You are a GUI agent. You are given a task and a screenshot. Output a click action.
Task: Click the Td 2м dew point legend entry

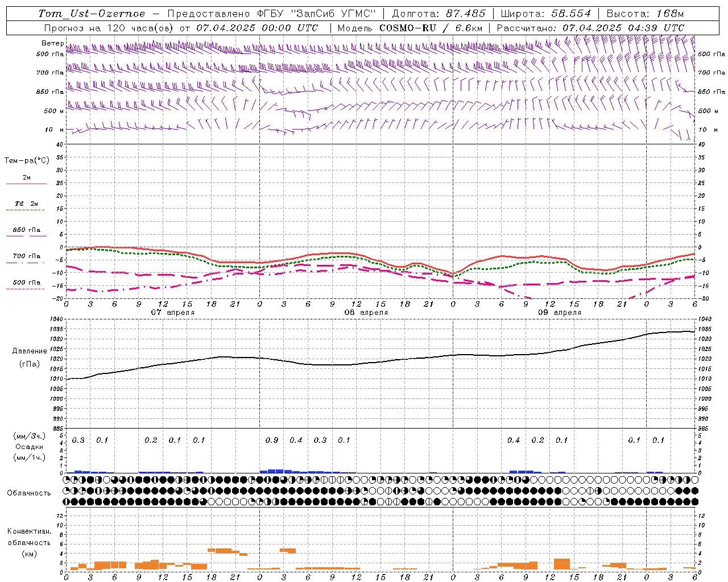click(26, 203)
